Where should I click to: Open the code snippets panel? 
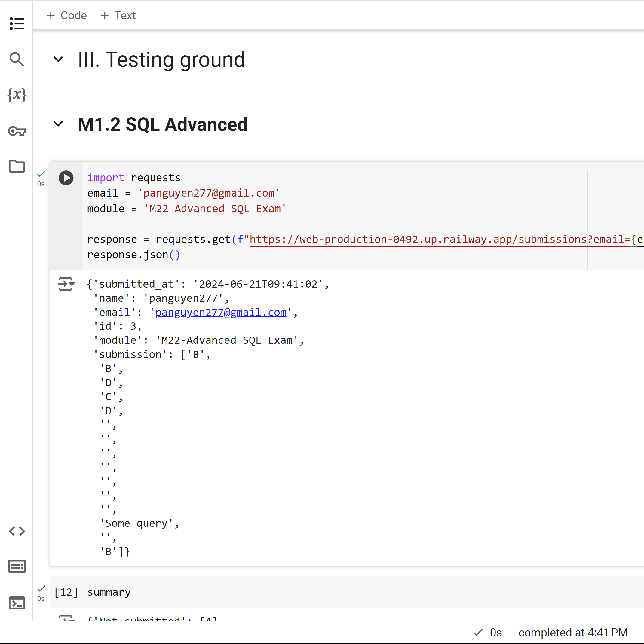pyautogui.click(x=17, y=531)
